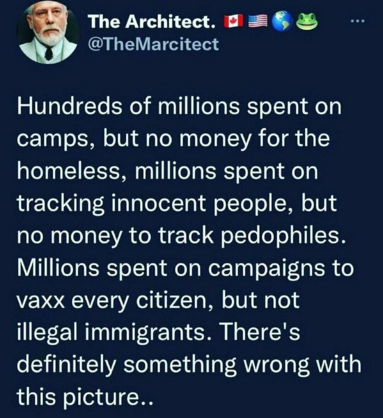This screenshot has width=383, height=418.
Task: Click the words "tracking innocent people"
Action: [152, 204]
